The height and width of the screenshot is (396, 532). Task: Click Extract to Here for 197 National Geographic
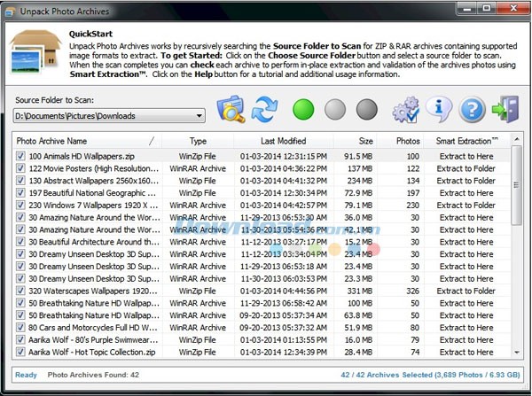(465, 192)
